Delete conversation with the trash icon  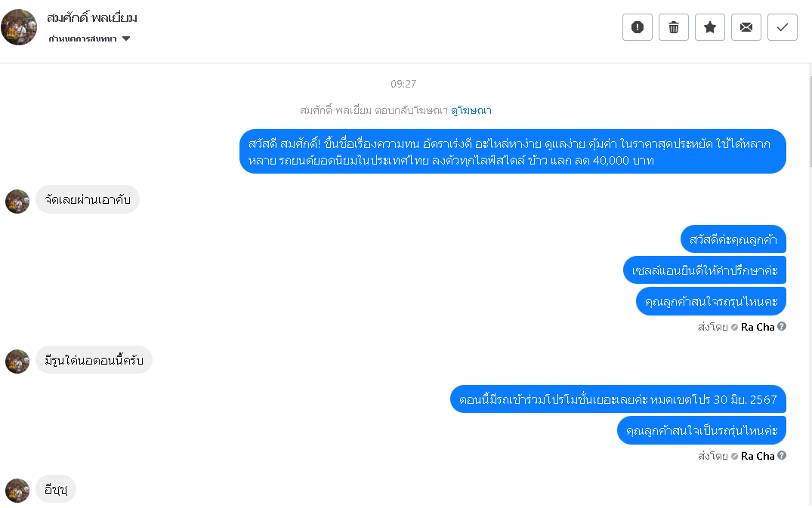(673, 27)
